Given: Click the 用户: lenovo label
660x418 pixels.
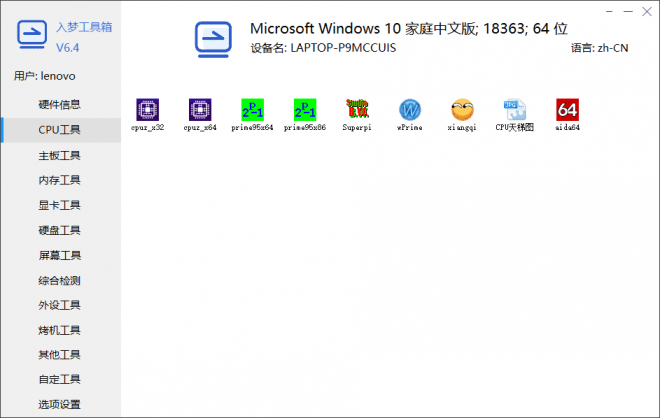Looking at the screenshot, I should [x=45, y=76].
